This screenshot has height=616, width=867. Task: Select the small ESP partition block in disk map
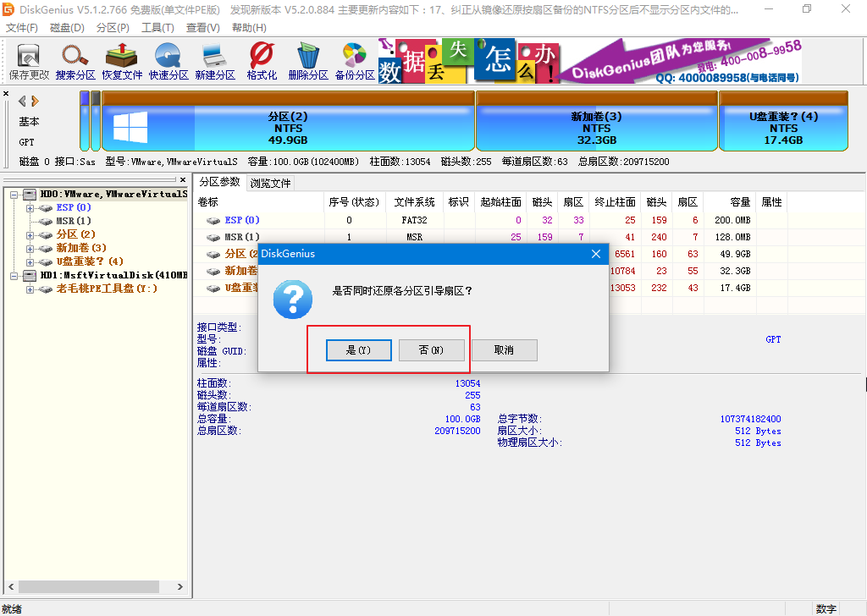tap(85, 121)
